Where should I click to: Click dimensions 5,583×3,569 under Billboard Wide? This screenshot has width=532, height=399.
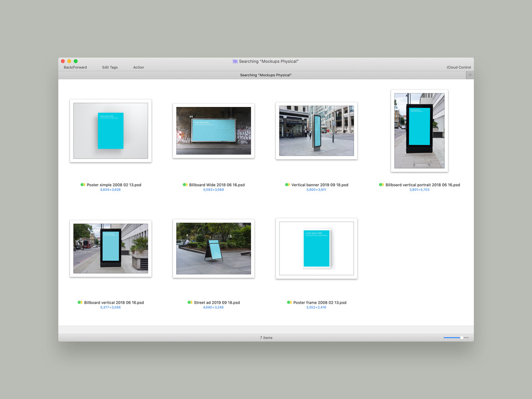pos(213,189)
